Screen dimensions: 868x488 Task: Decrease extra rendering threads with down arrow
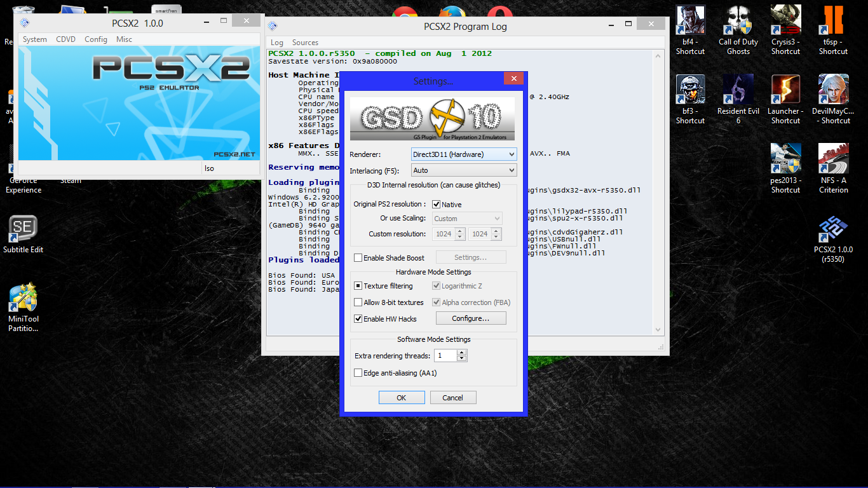coord(461,359)
